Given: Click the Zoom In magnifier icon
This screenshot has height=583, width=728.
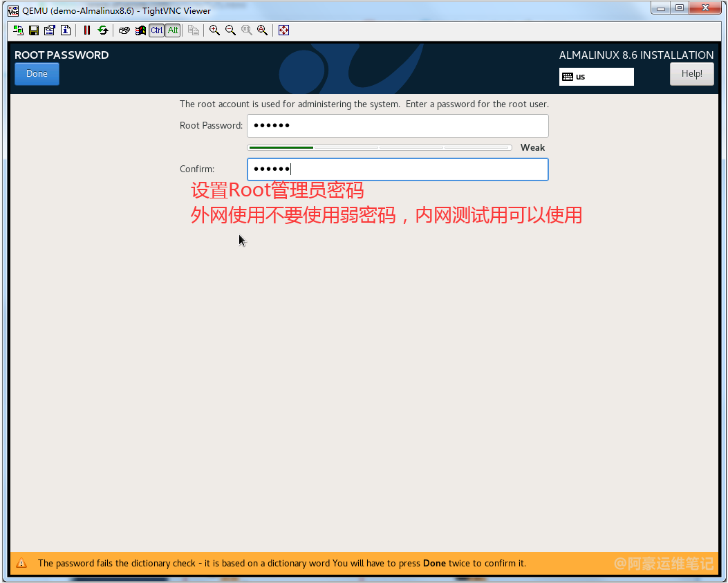Looking at the screenshot, I should tap(214, 30).
